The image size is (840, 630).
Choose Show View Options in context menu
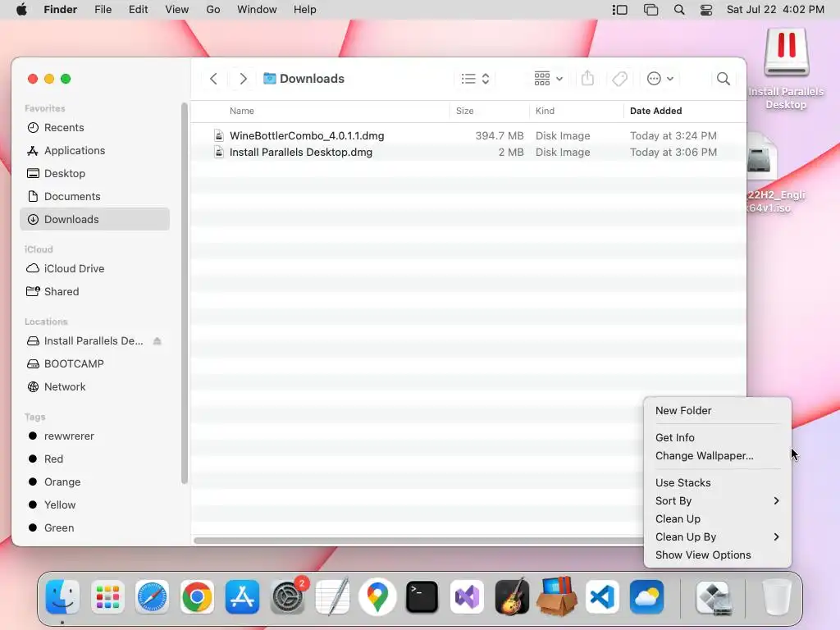pos(717,555)
